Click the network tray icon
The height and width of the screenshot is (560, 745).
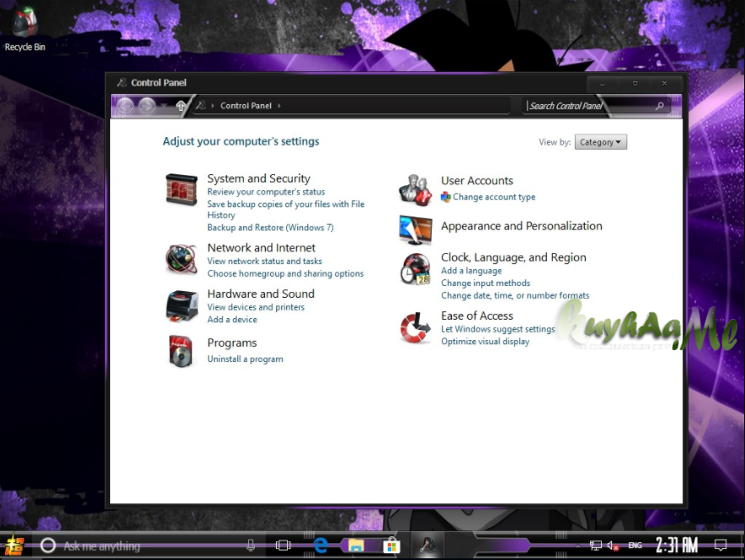[596, 546]
